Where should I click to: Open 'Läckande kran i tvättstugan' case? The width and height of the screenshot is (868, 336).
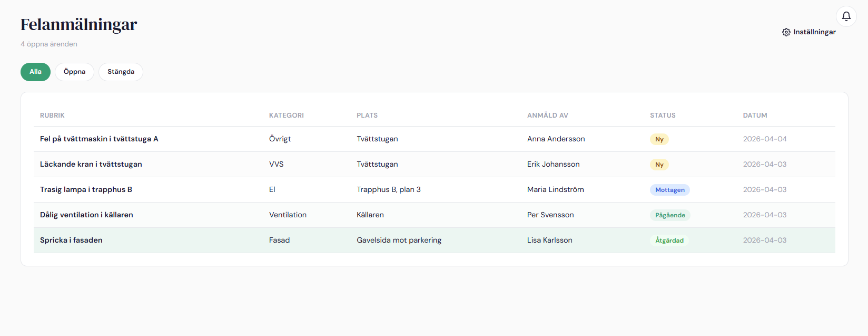pos(91,165)
